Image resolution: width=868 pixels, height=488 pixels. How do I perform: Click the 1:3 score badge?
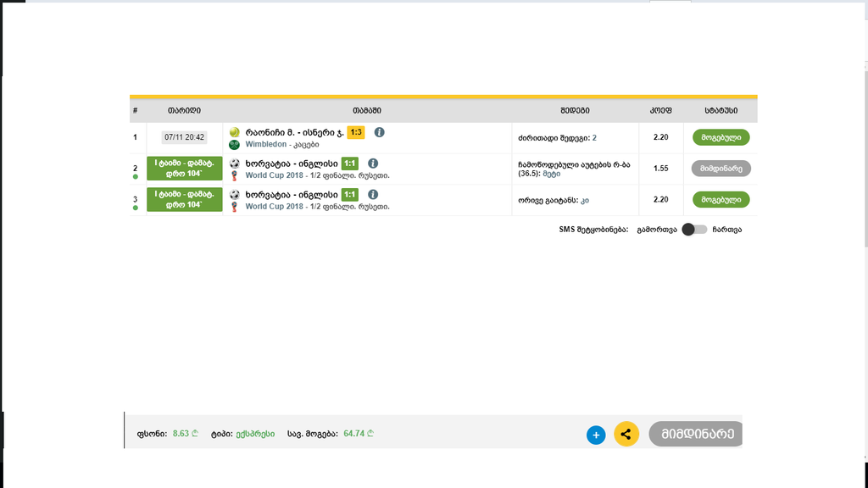point(355,132)
